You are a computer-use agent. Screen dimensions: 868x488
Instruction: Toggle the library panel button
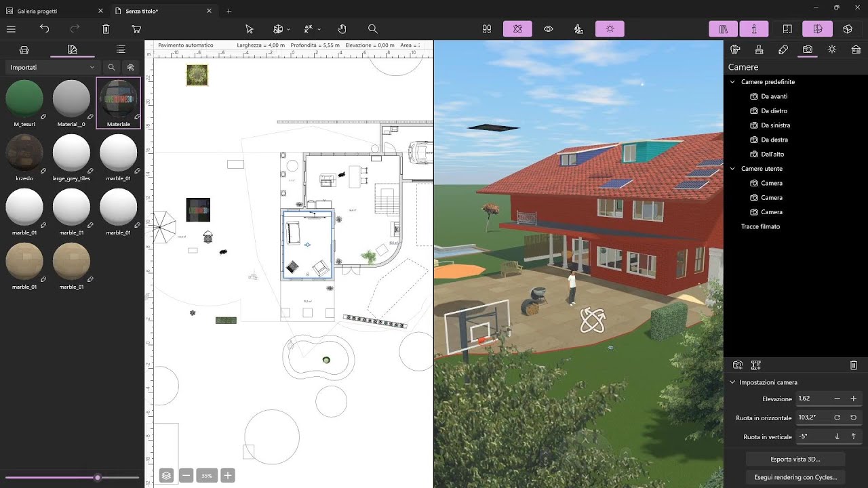coord(724,29)
